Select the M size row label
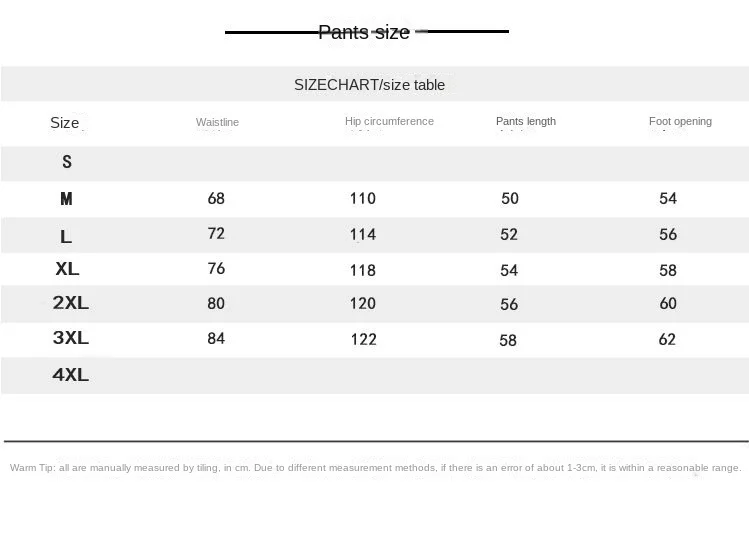The image size is (749, 537). [66, 198]
